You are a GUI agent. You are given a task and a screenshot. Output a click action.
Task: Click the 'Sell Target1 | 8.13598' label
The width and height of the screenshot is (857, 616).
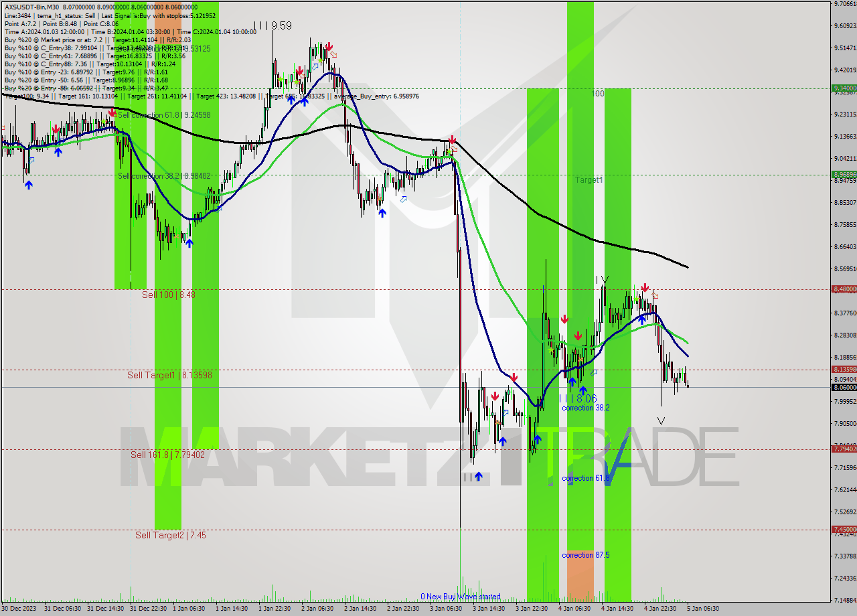169,375
